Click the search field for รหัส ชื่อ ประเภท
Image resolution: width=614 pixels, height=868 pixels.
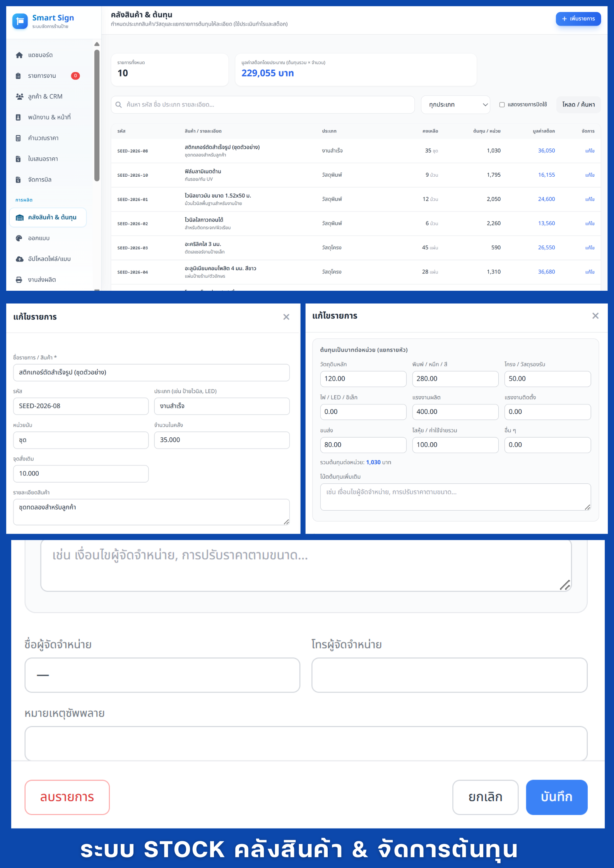tap(263, 105)
